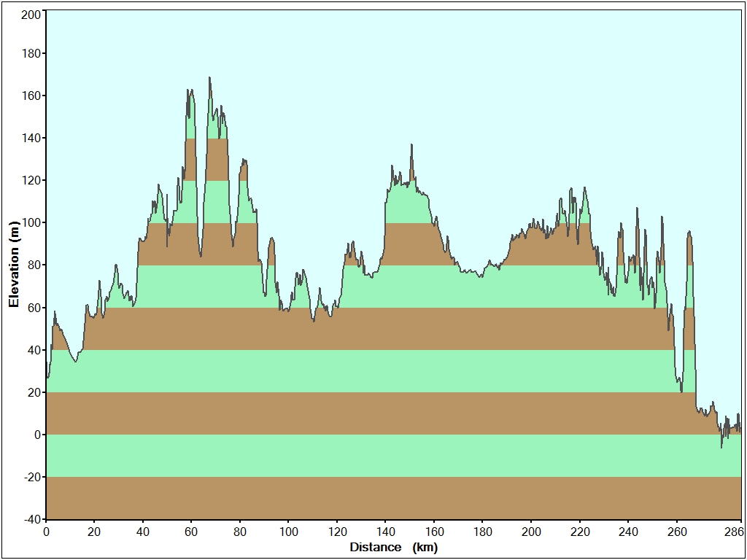
Task: Click the brown band between -20 and -40 m
Action: pyautogui.click(x=393, y=498)
